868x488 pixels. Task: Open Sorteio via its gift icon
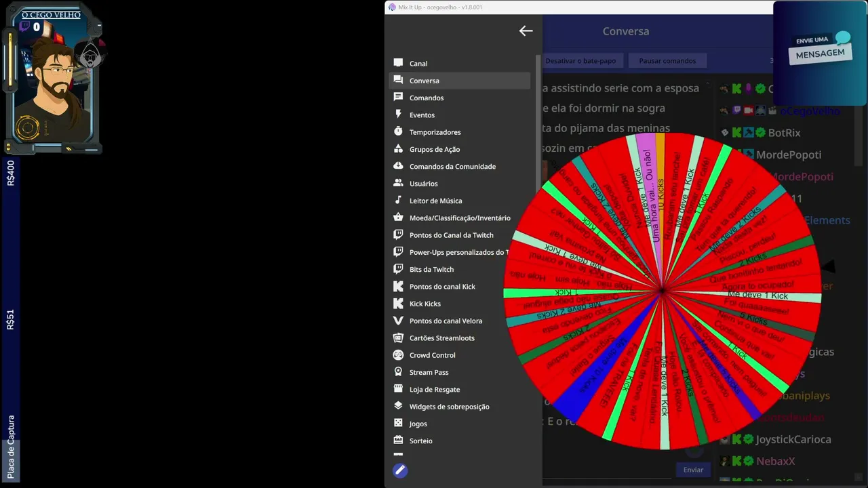(x=398, y=441)
